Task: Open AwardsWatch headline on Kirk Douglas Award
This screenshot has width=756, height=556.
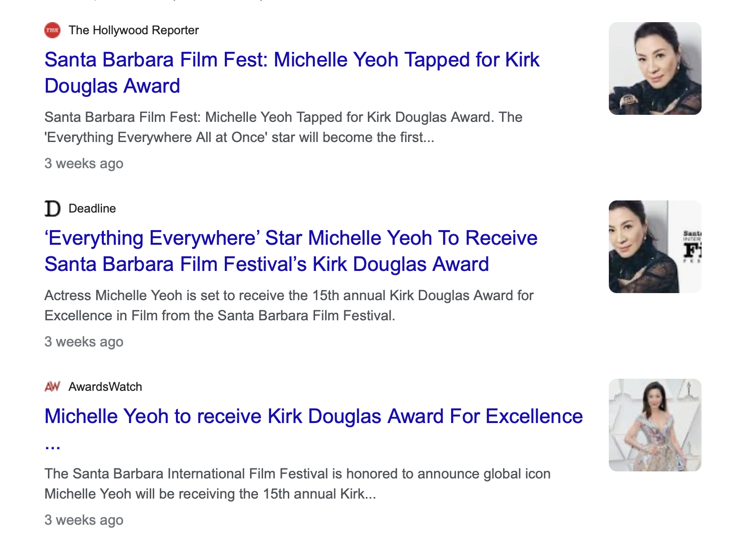Action: [x=313, y=416]
